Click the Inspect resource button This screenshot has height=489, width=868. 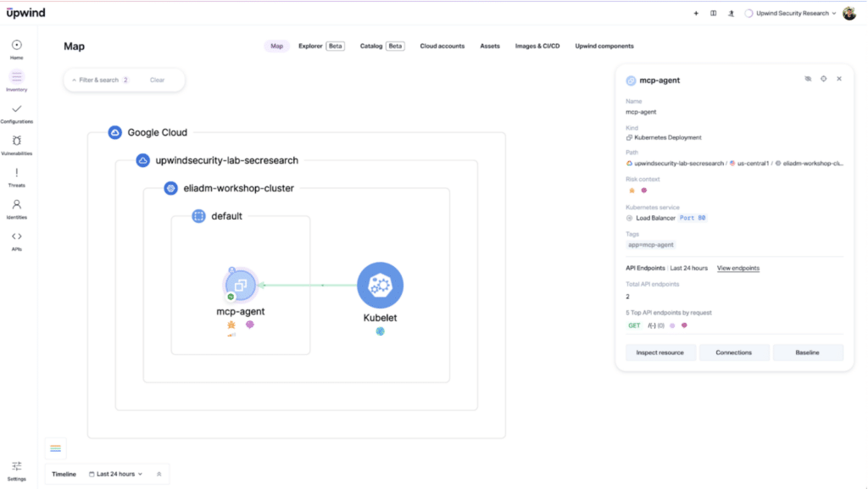pos(660,352)
